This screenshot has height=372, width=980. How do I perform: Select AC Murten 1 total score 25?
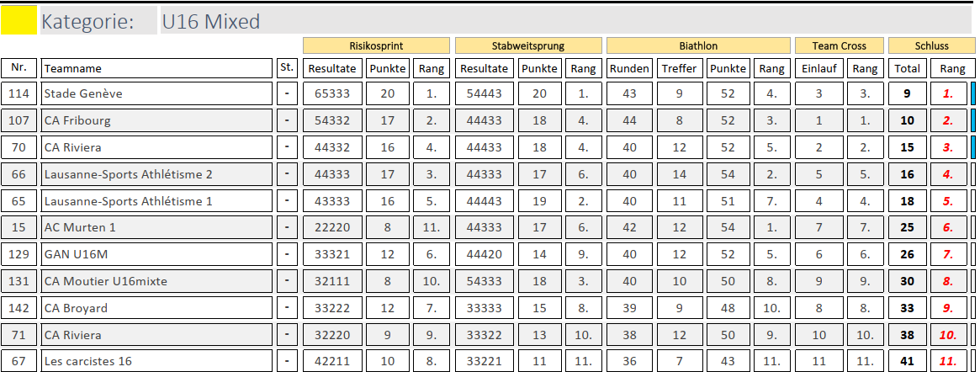[x=907, y=227]
